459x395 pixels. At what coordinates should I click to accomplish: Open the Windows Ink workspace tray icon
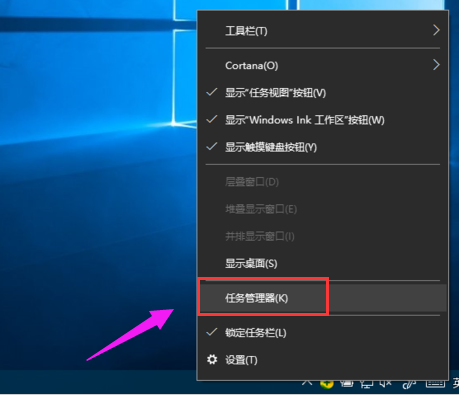pyautogui.click(x=409, y=385)
